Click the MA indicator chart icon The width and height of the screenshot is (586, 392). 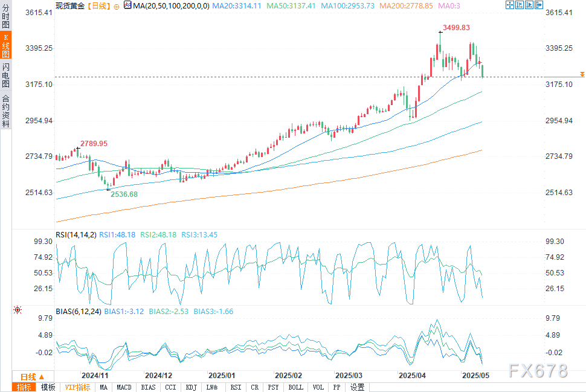127,6
